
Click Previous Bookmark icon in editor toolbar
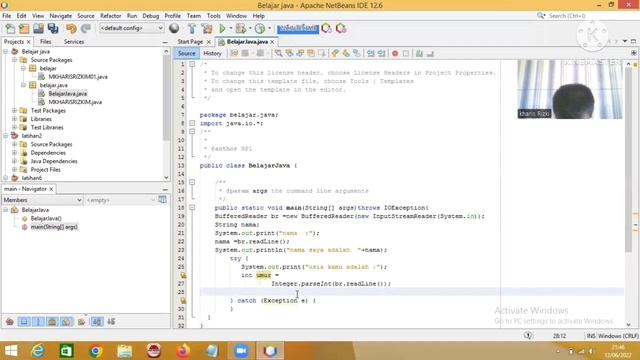coord(335,53)
